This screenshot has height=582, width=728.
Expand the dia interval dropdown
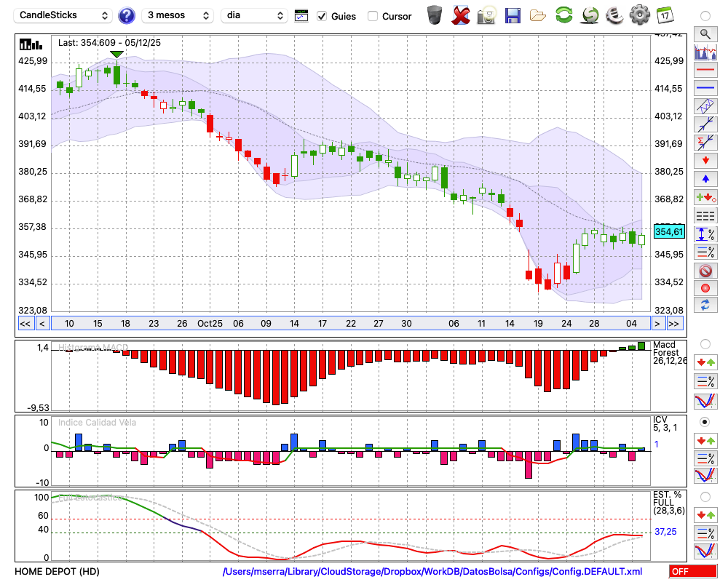point(254,15)
